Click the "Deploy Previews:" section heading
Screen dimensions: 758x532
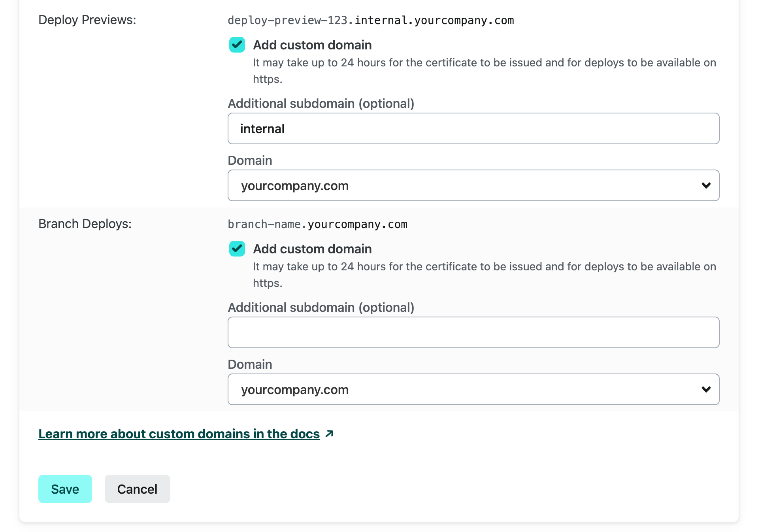(87, 20)
